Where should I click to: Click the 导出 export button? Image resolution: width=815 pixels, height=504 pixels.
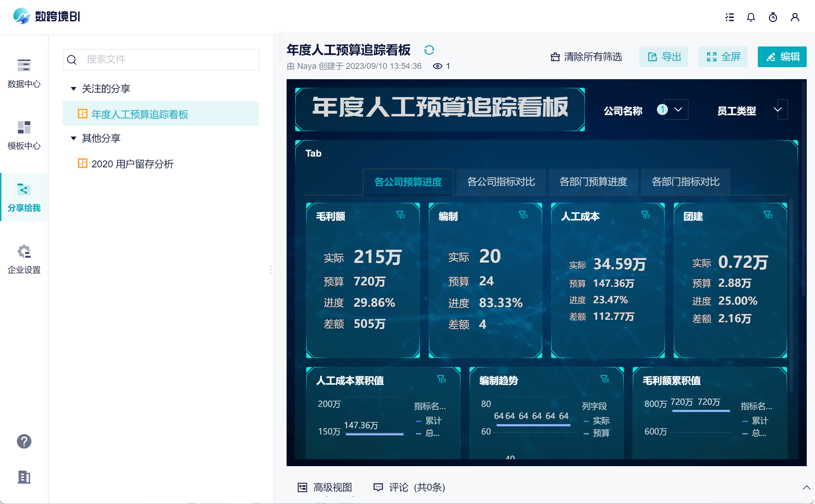pyautogui.click(x=664, y=57)
